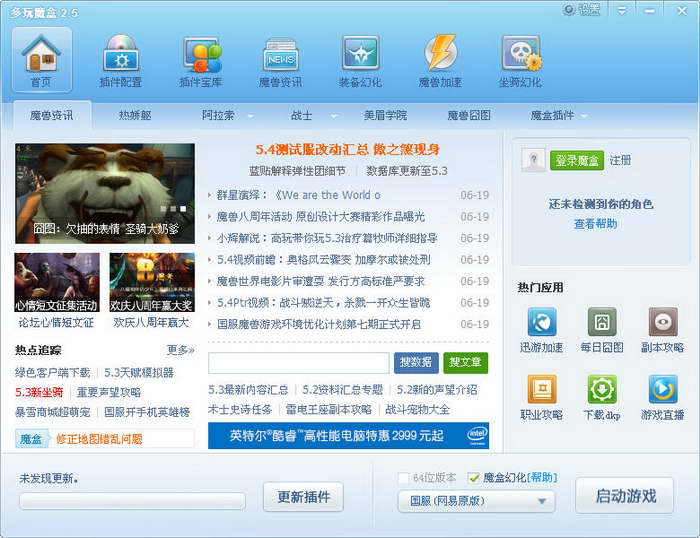Open news 魔兽八周年活动 原创设计大赛
Viewport: 700px width, 538px height.
point(321,217)
